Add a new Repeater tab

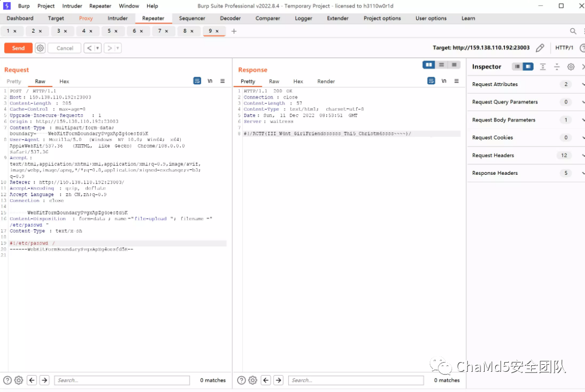click(x=234, y=32)
